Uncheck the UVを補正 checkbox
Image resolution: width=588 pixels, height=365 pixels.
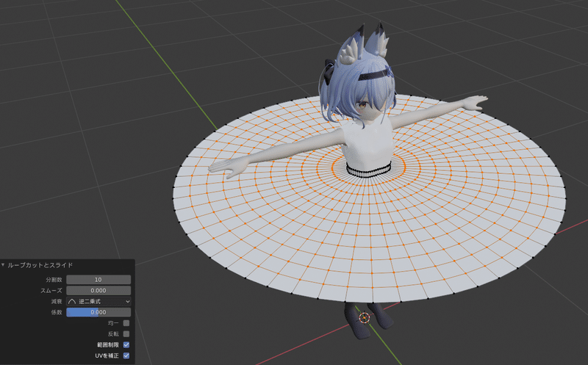pyautogui.click(x=126, y=355)
